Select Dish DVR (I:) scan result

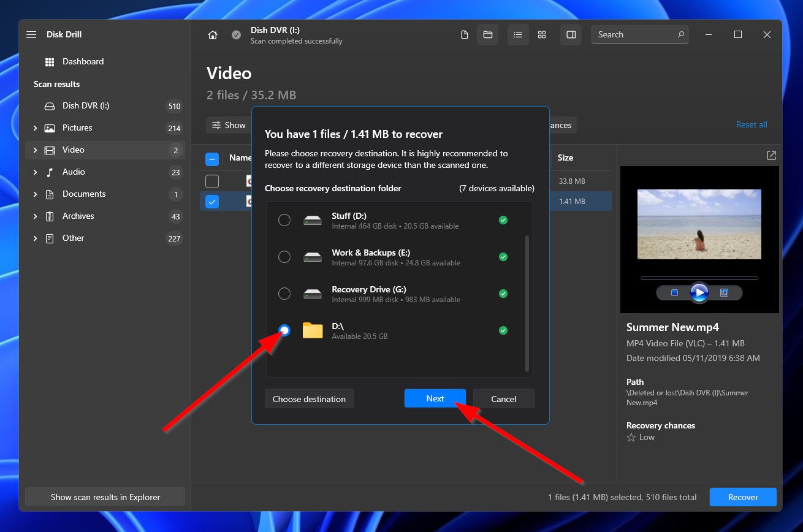tap(105, 106)
